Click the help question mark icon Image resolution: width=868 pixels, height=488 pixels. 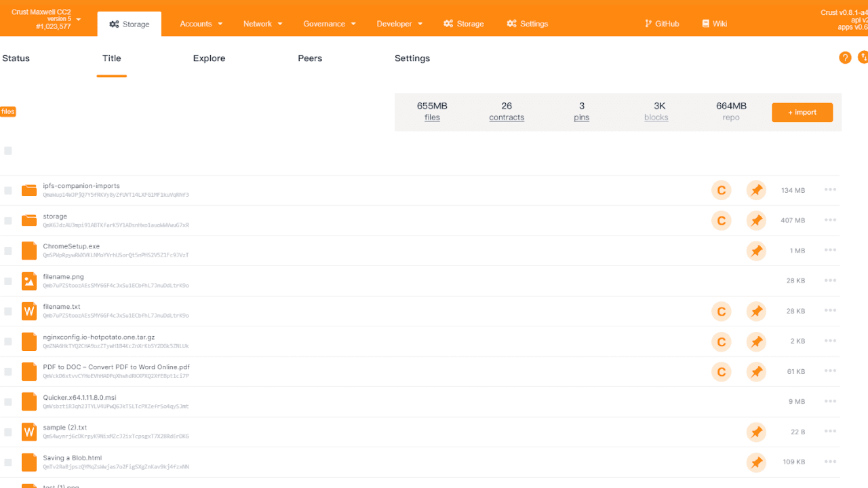pyautogui.click(x=844, y=58)
